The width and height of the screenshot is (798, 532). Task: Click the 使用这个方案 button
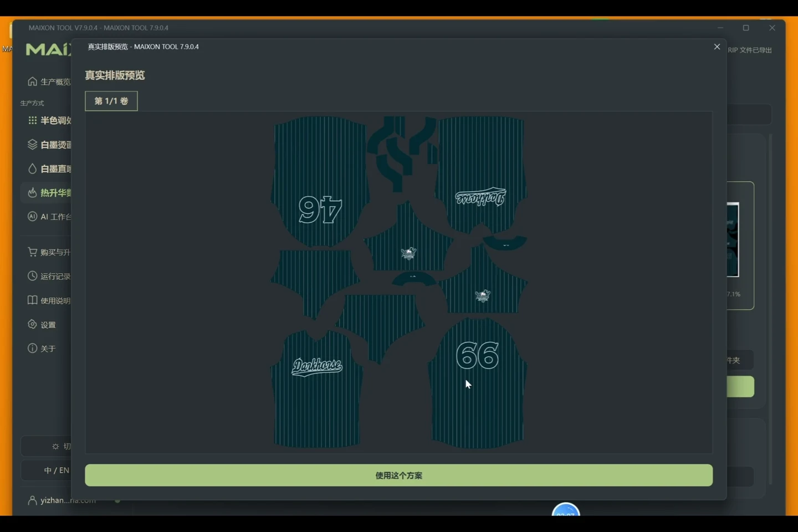(398, 475)
